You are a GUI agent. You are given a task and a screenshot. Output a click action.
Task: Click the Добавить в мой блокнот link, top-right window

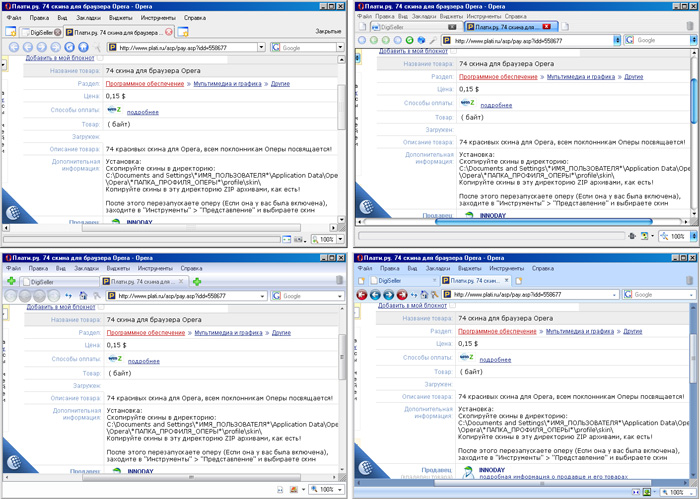pos(413,51)
